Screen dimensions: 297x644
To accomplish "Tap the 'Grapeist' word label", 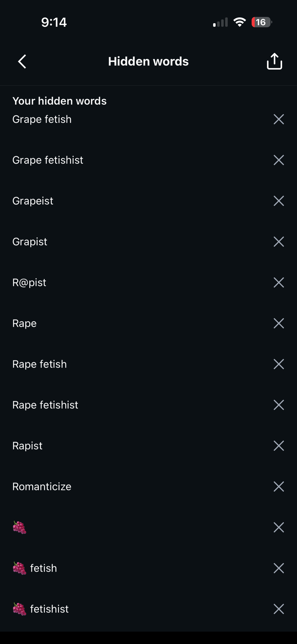I will coord(33,201).
